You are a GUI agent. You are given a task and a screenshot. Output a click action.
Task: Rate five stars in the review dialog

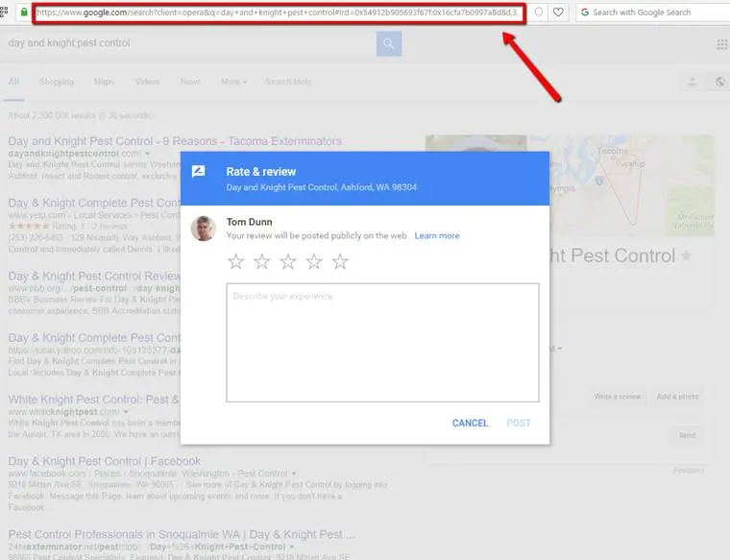click(x=340, y=261)
